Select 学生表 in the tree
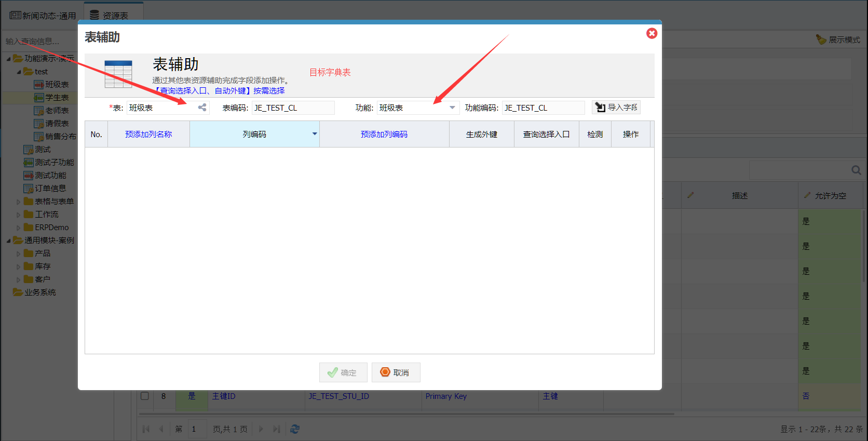This screenshot has width=868, height=441. (57, 98)
